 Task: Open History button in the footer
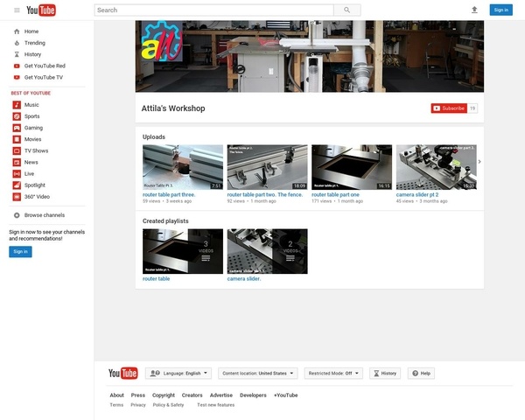(385, 373)
